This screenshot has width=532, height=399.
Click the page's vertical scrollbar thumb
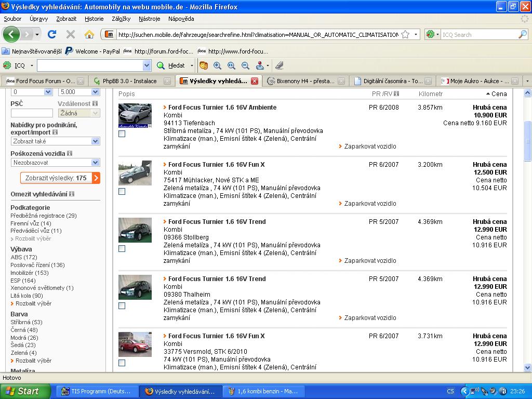tap(527, 140)
